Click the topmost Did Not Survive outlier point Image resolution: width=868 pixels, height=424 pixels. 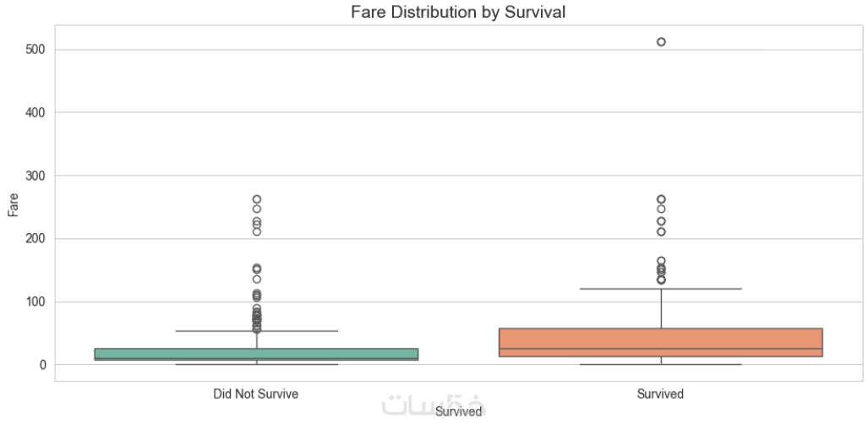(256, 199)
